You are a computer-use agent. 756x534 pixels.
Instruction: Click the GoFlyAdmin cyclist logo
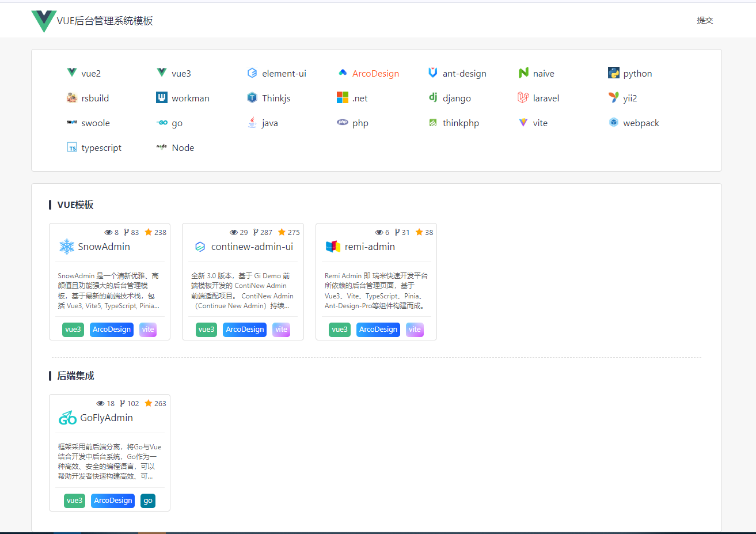[67, 418]
